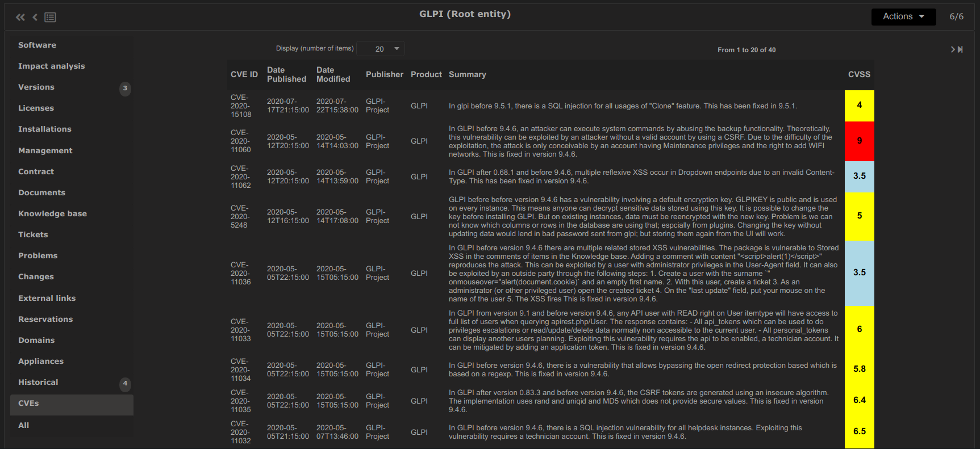Click the Date Modified column header
This screenshot has height=449, width=980.
point(333,74)
